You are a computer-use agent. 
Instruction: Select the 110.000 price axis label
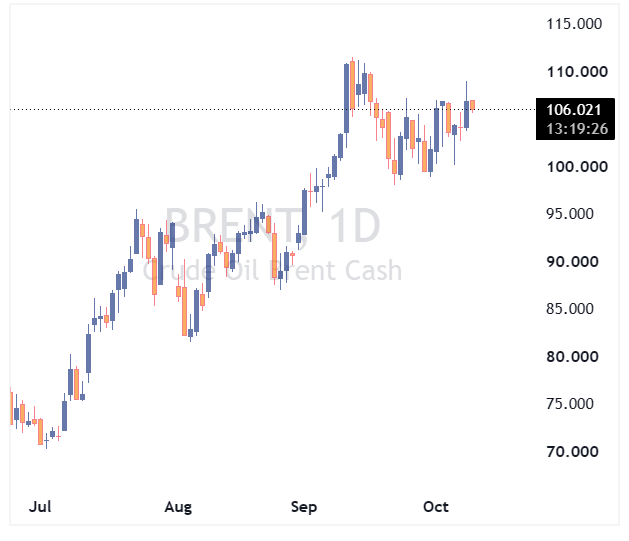point(577,72)
